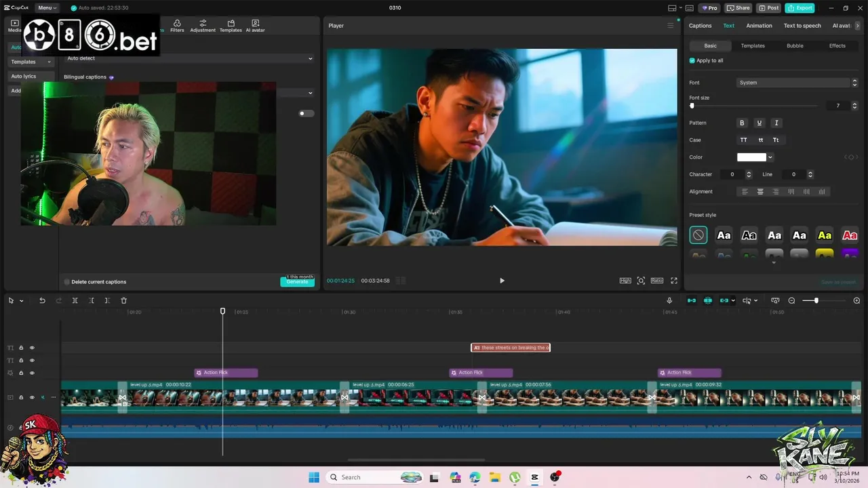
Task: Open the Font System dropdown
Action: pyautogui.click(x=797, y=83)
